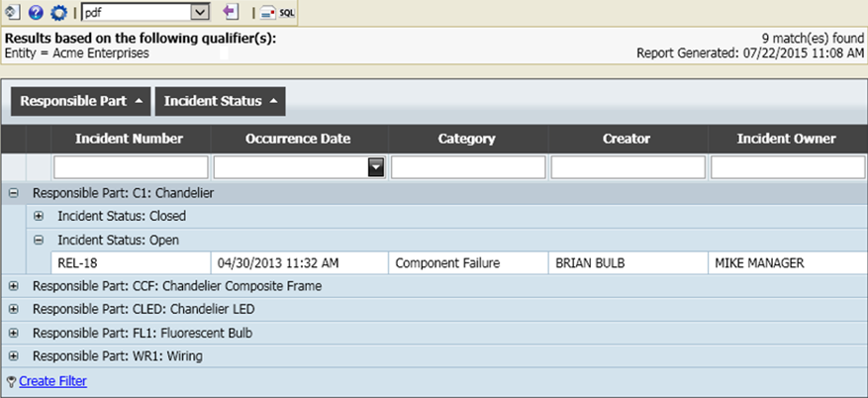Collapse the Responsible Part C1: Chandelier group
Screen dimensions: 868x398
[14, 193]
